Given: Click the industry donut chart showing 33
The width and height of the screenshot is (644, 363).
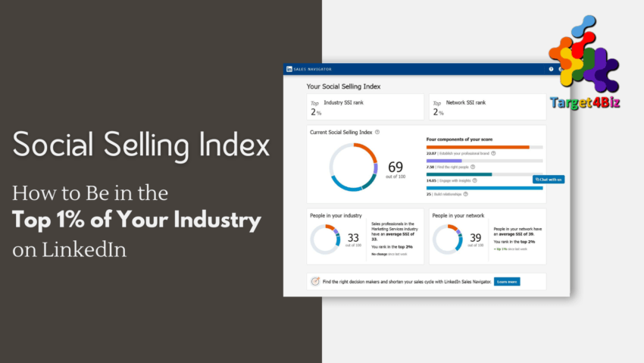Looking at the screenshot, I should (326, 239).
